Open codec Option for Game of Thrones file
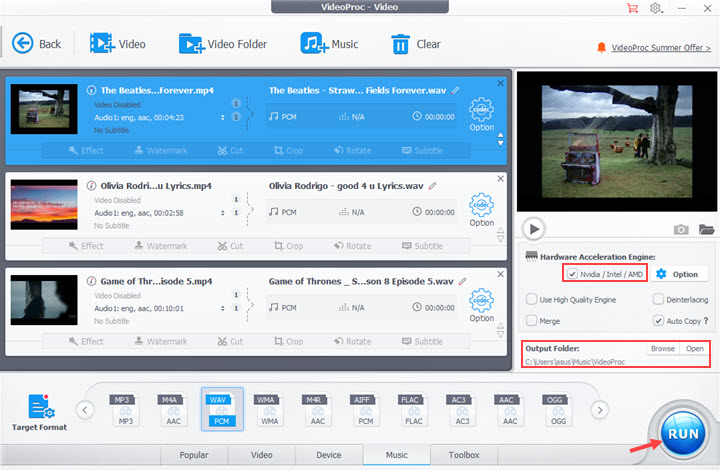Screen dimensions: 720x470 pyautogui.click(x=481, y=305)
